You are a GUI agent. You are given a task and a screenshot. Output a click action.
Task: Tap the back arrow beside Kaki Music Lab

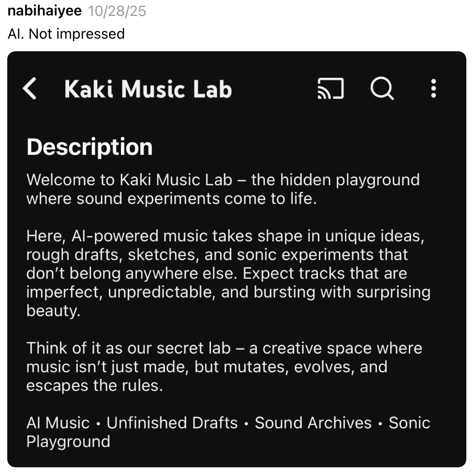tap(30, 89)
